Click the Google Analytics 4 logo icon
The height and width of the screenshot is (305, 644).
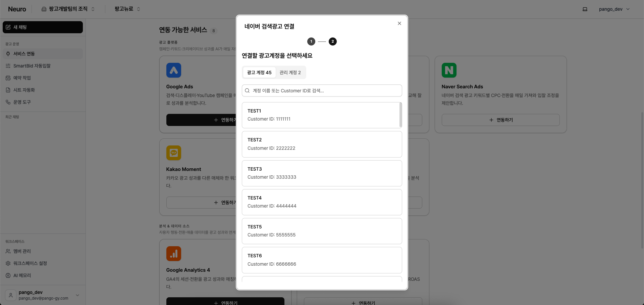[174, 254]
